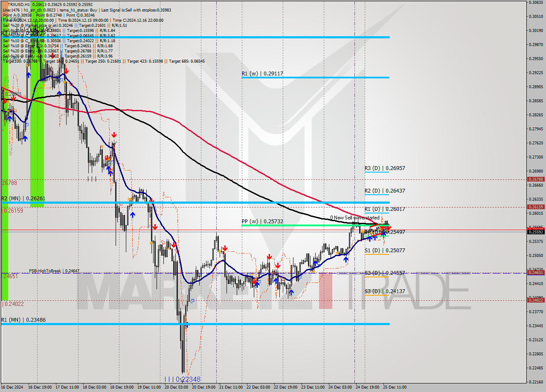Click the 0.28265 price axis value
546x392 pixels.
pyautogui.click(x=536, y=115)
